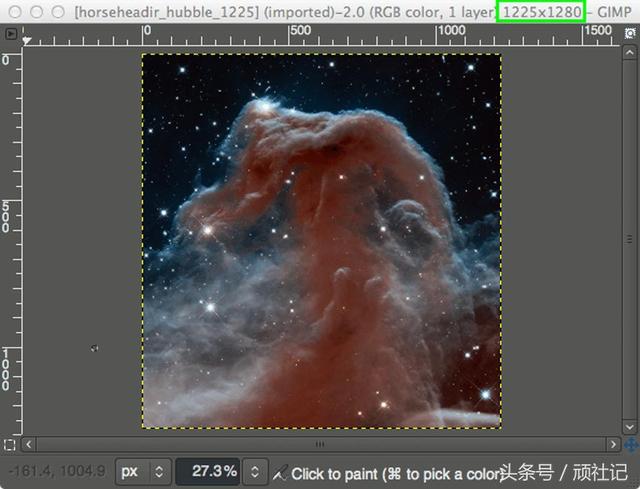Click the window title bar text

[353, 12]
